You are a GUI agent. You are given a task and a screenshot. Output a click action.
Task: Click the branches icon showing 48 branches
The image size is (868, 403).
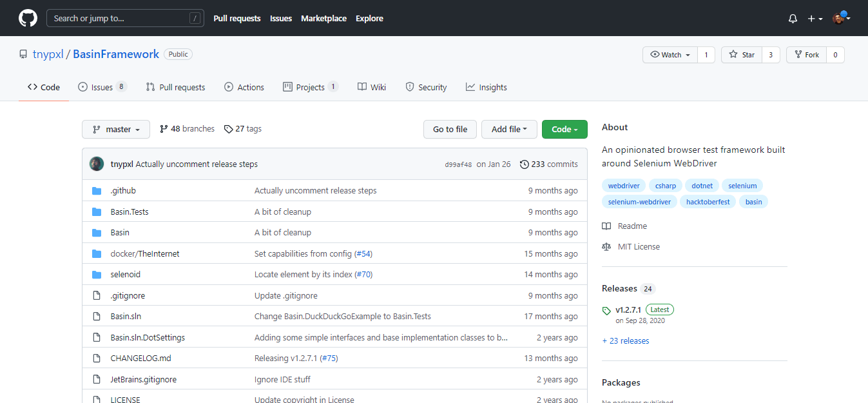click(164, 129)
